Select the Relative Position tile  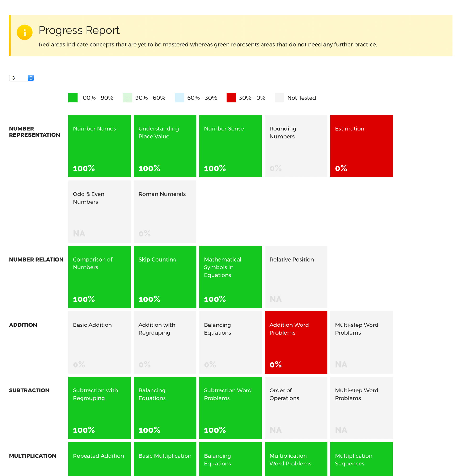coord(296,277)
